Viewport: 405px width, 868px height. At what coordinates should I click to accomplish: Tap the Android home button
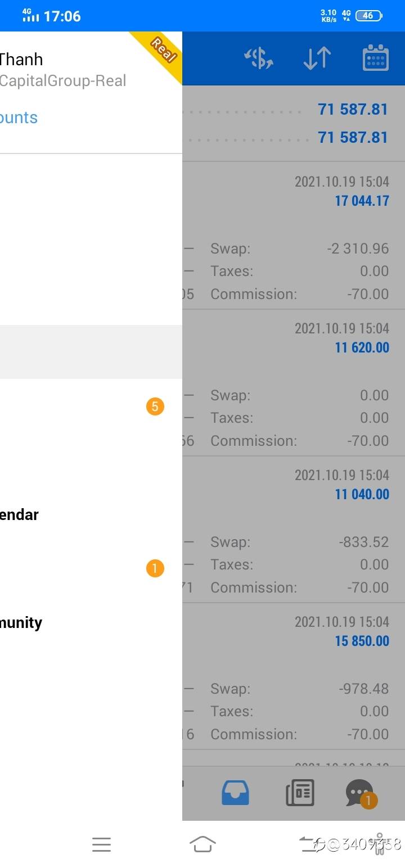coord(202,844)
